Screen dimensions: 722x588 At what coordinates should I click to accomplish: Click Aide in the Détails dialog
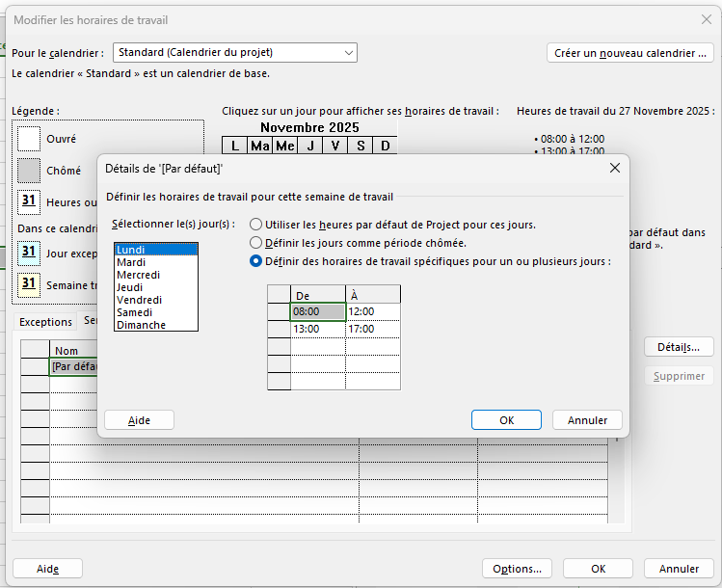click(139, 420)
